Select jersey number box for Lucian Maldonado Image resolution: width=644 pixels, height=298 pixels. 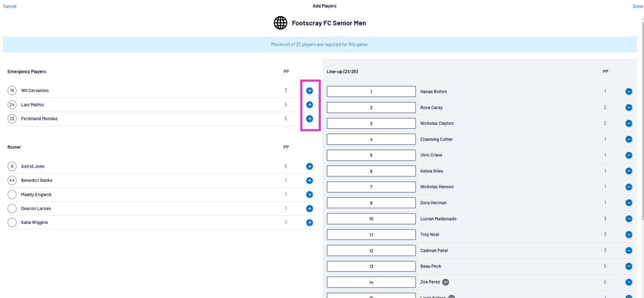click(371, 219)
